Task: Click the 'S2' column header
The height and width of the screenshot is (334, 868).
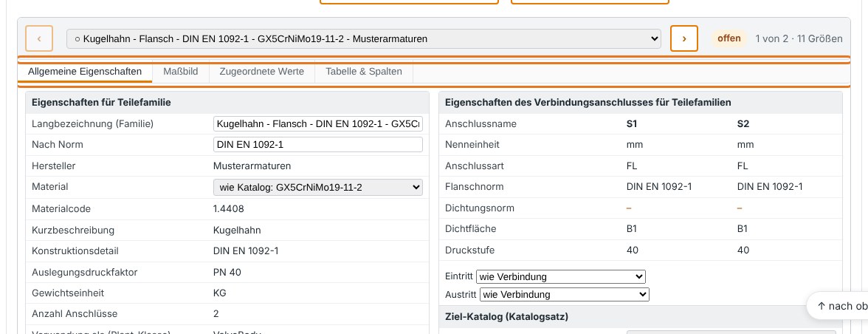Action: click(x=743, y=123)
